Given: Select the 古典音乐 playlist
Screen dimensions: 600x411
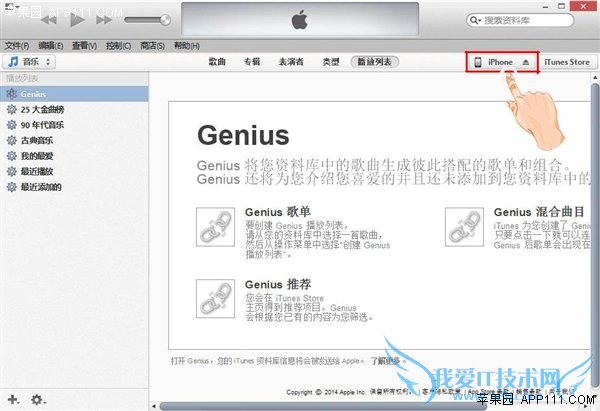Looking at the screenshot, I should (x=74, y=140).
